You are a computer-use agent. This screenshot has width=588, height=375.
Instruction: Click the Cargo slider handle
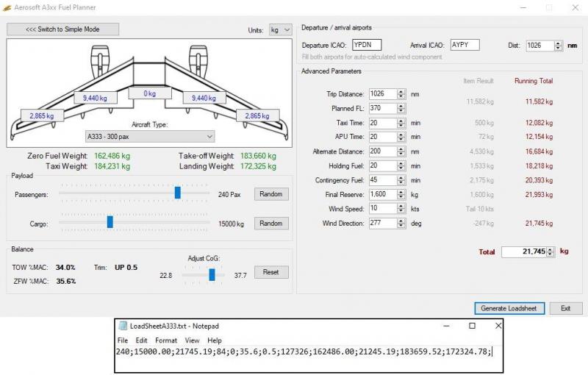coord(110,221)
